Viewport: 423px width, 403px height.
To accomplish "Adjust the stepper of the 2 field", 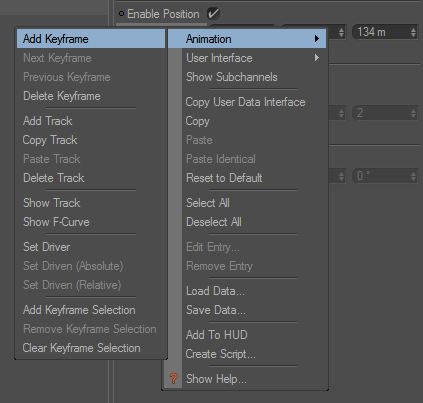I will click(413, 113).
